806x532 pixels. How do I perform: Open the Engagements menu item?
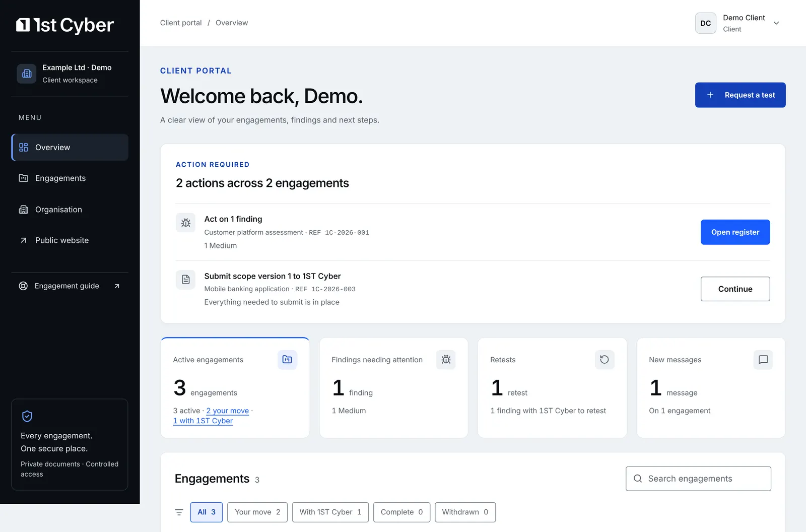click(x=70, y=178)
